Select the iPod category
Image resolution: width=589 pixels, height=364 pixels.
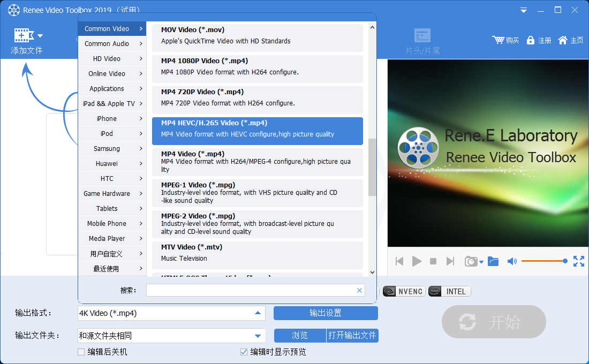[112, 134]
